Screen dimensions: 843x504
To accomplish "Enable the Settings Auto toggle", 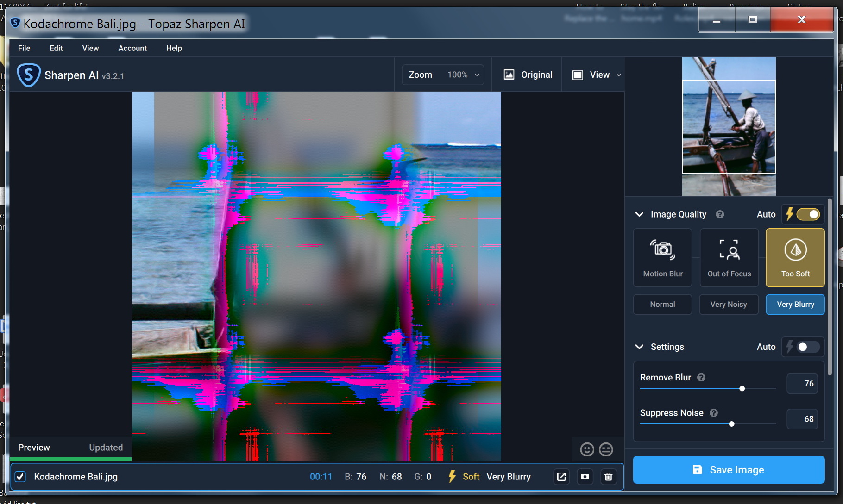I will click(x=808, y=347).
